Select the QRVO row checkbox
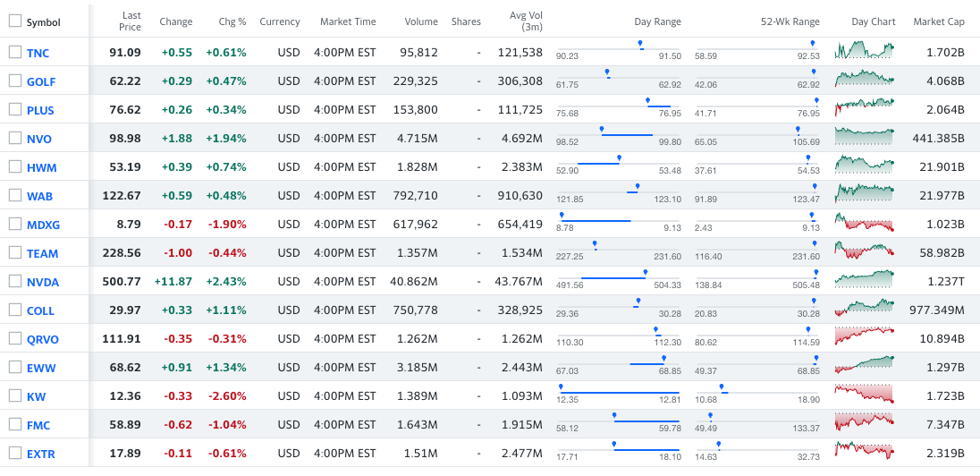The image size is (980, 476). pyautogui.click(x=15, y=339)
